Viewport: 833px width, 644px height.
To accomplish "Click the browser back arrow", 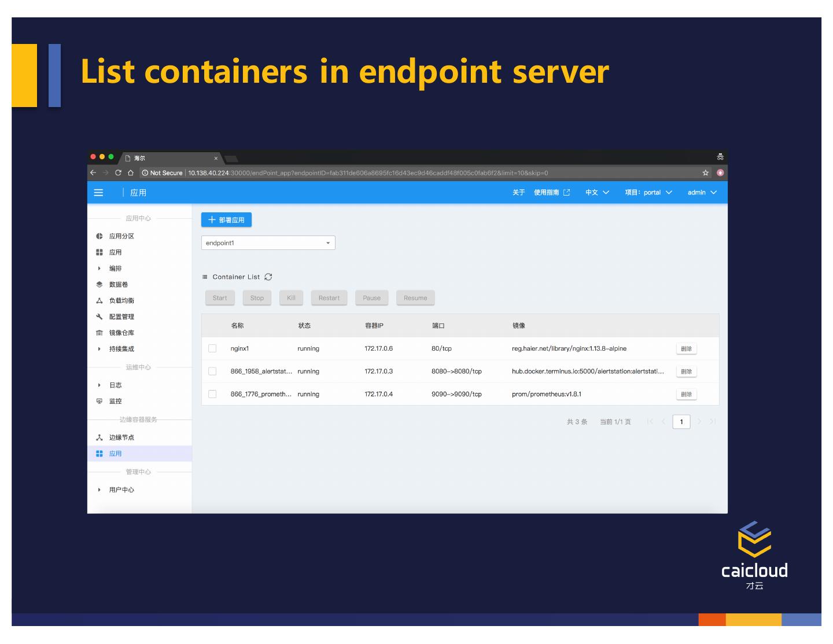I will coord(93,173).
